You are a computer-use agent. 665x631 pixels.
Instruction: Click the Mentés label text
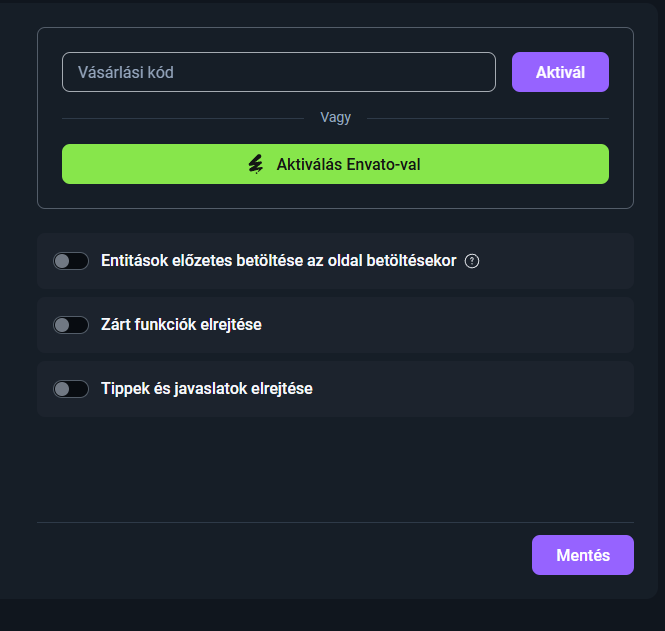pyautogui.click(x=582, y=555)
